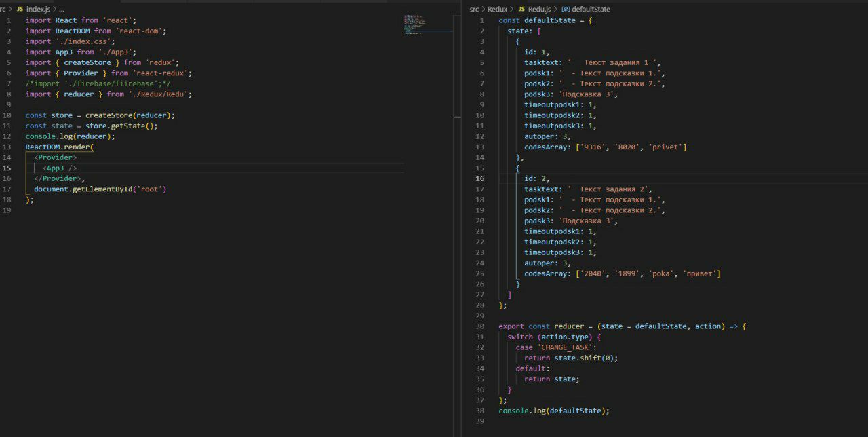Click createStore(reducer) call on line 10
868x437 pixels.
click(x=130, y=115)
